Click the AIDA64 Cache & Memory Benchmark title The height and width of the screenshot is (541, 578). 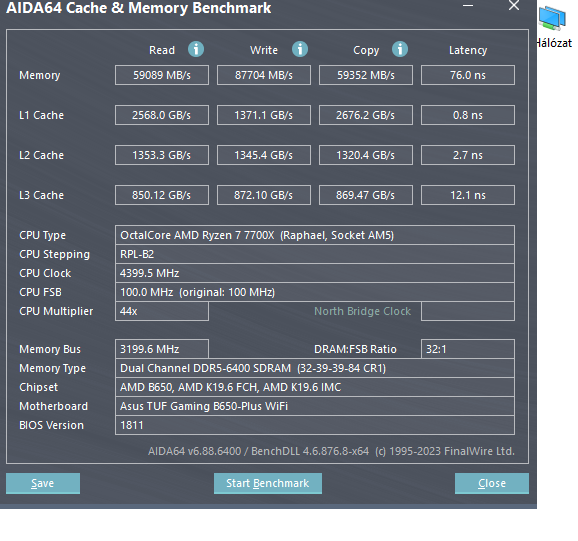pos(139,8)
